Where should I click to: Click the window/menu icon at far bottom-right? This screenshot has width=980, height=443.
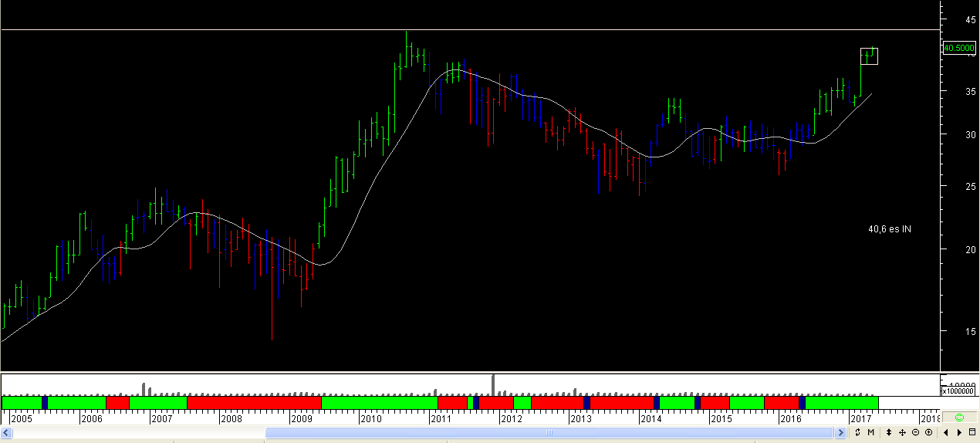pos(972,432)
